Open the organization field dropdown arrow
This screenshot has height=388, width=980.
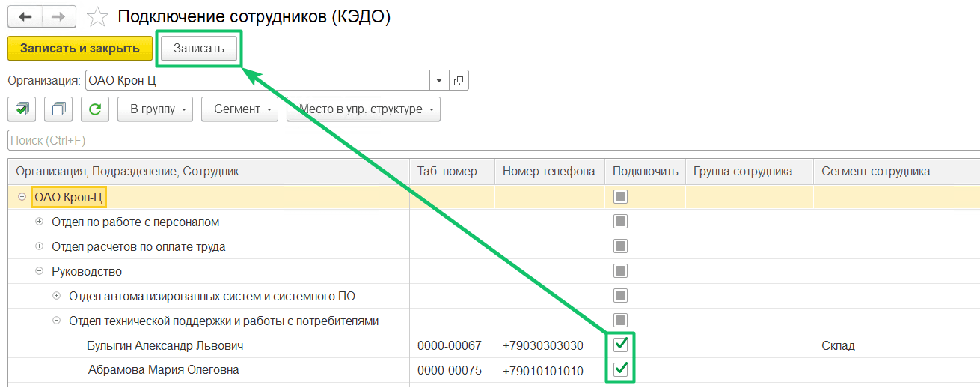(438, 80)
